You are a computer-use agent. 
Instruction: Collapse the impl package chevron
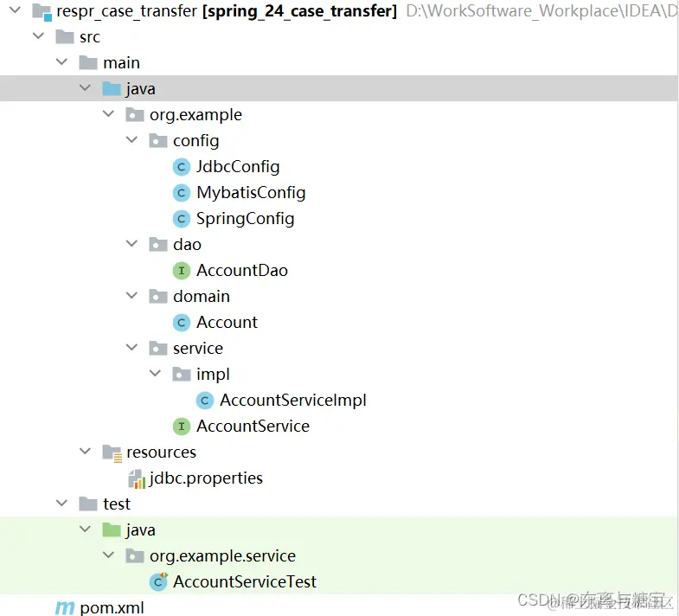tap(155, 373)
